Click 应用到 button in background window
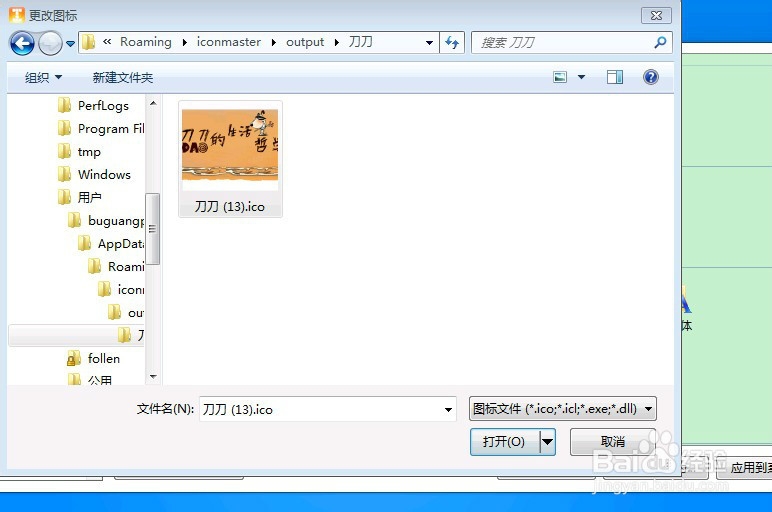The image size is (772, 512). point(744,467)
